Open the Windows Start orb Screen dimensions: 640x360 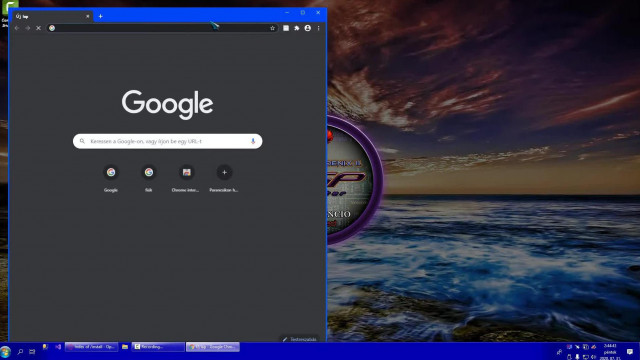[6, 351]
